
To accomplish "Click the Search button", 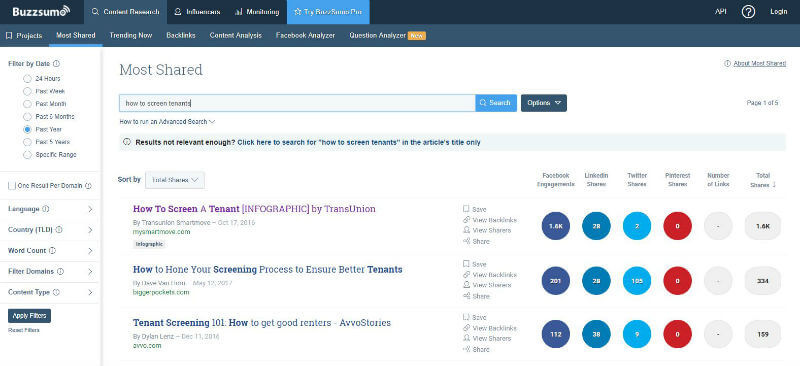I will click(x=496, y=103).
